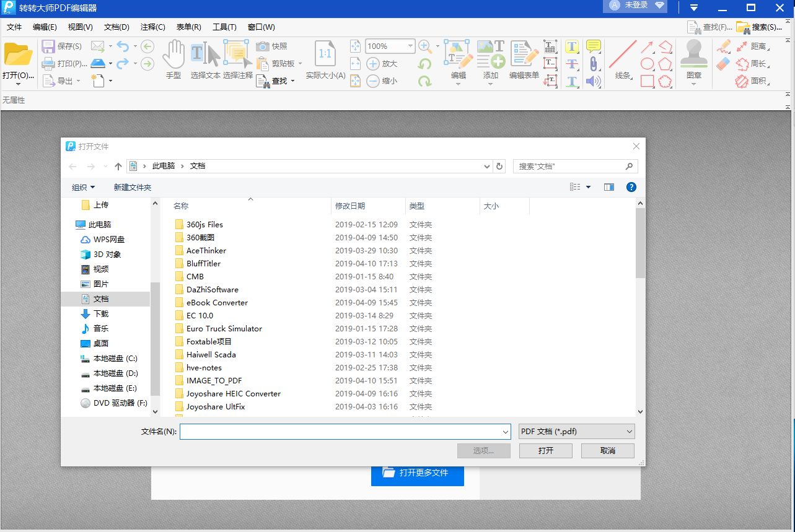This screenshot has width=795, height=532.
Task: Click the New Folder button
Action: click(x=133, y=187)
